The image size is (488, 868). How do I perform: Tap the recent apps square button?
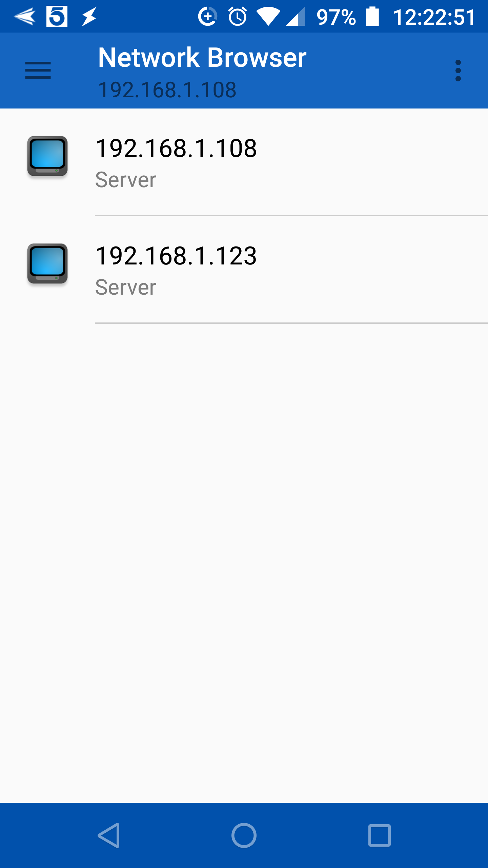tap(380, 835)
